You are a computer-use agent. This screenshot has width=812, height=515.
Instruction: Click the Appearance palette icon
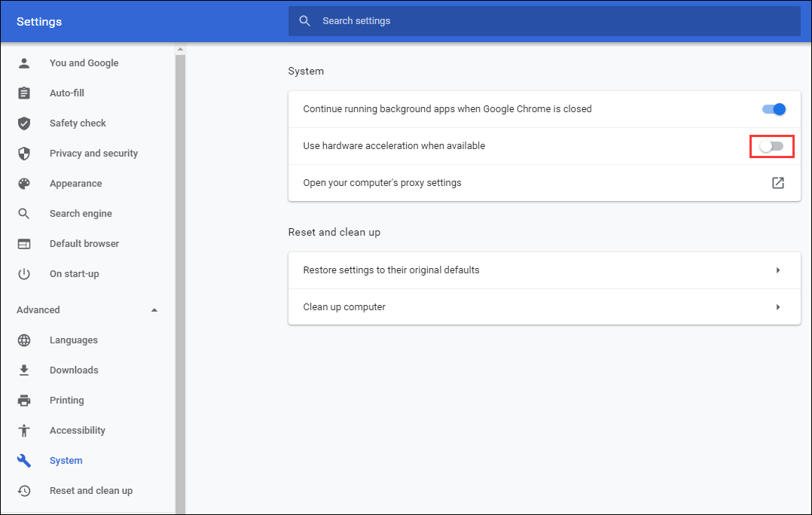tap(24, 184)
